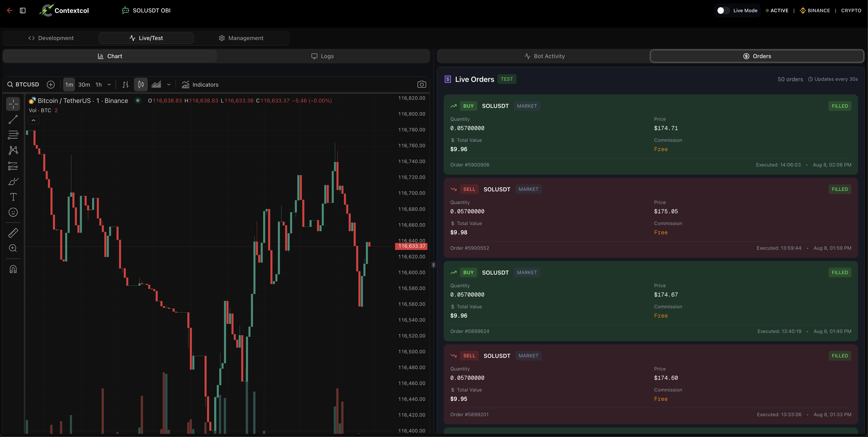Viewport: 868px width, 437px height.
Task: Click the SELL badge on order #5900552
Action: [469, 189]
